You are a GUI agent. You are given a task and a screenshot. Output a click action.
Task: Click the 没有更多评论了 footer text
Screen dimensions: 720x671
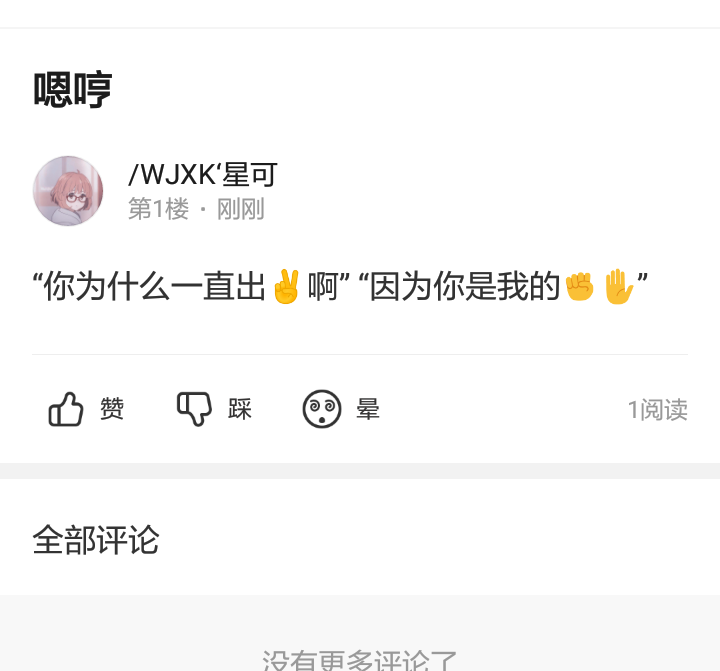360,660
